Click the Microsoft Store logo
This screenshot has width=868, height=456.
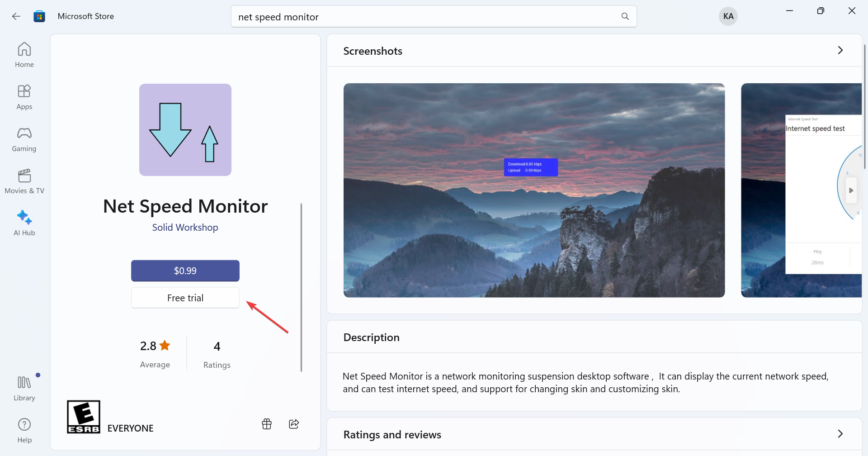[39, 16]
